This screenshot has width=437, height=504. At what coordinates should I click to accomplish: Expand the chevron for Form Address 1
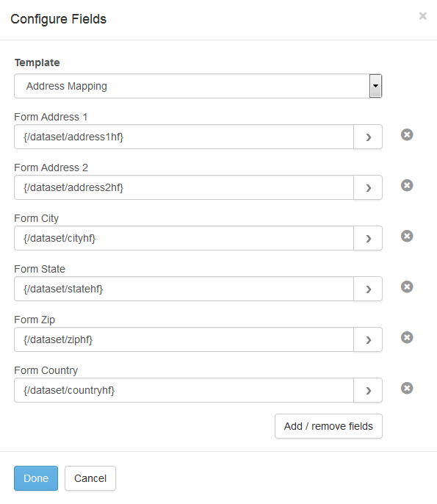click(368, 137)
